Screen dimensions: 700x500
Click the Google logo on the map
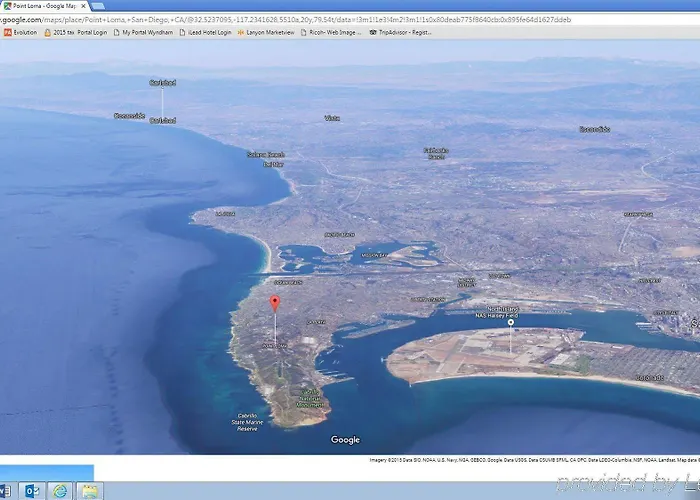click(345, 440)
